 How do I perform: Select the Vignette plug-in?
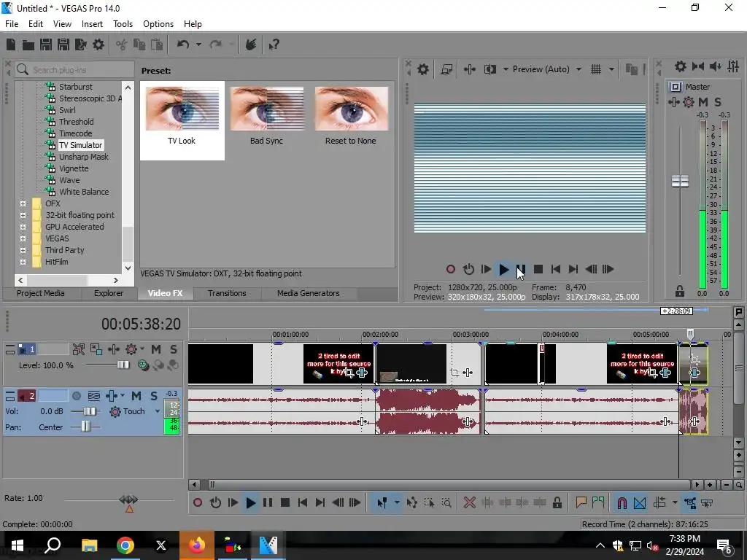[74, 168]
